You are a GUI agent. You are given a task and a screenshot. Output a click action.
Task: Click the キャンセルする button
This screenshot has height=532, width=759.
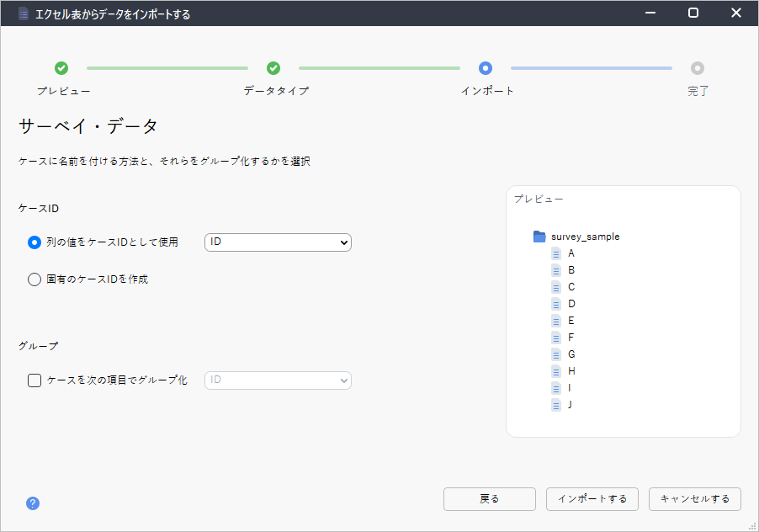694,499
